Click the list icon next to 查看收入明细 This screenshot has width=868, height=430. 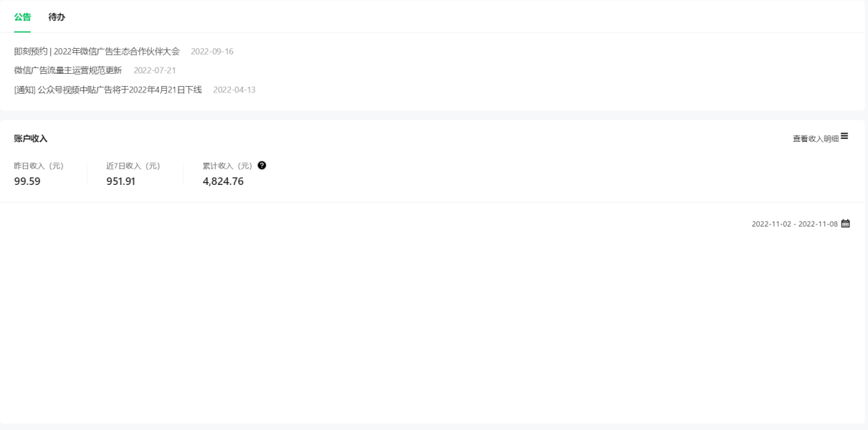(x=844, y=136)
